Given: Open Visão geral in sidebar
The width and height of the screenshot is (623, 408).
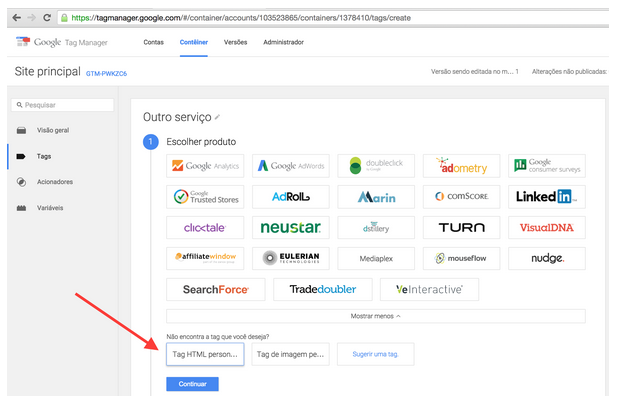Looking at the screenshot, I should (x=53, y=130).
